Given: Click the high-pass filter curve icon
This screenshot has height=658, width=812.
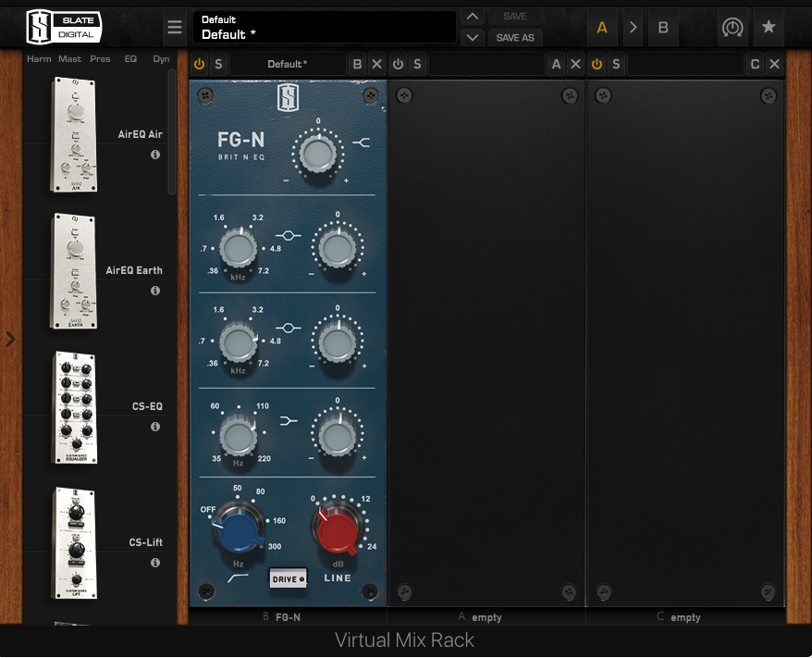Looking at the screenshot, I should point(239,577).
